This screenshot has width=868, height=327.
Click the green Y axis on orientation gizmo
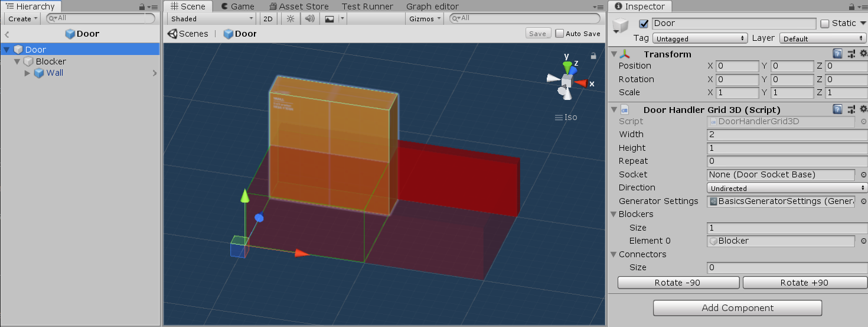[x=566, y=63]
